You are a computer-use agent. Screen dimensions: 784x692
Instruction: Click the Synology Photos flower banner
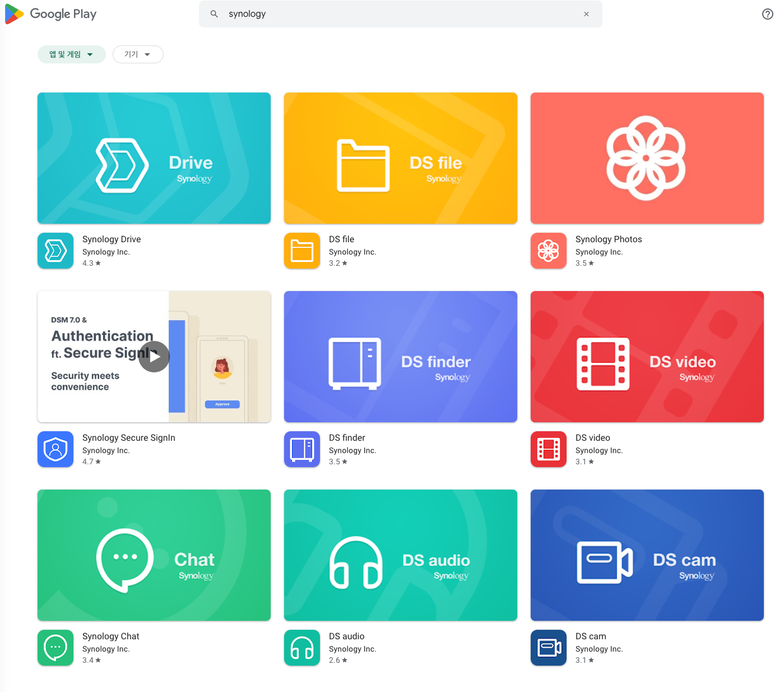coord(647,158)
